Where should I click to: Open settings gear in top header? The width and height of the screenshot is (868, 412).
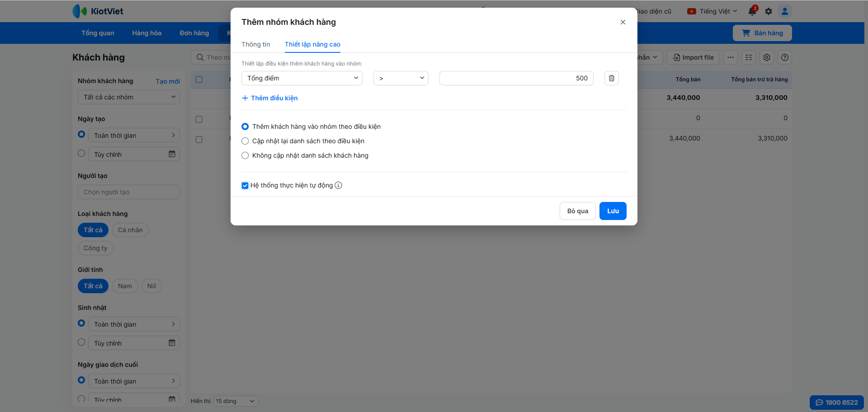tap(769, 11)
